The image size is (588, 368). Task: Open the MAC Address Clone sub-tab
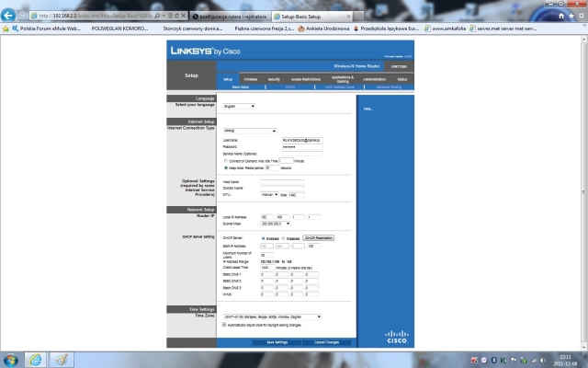pyautogui.click(x=339, y=87)
